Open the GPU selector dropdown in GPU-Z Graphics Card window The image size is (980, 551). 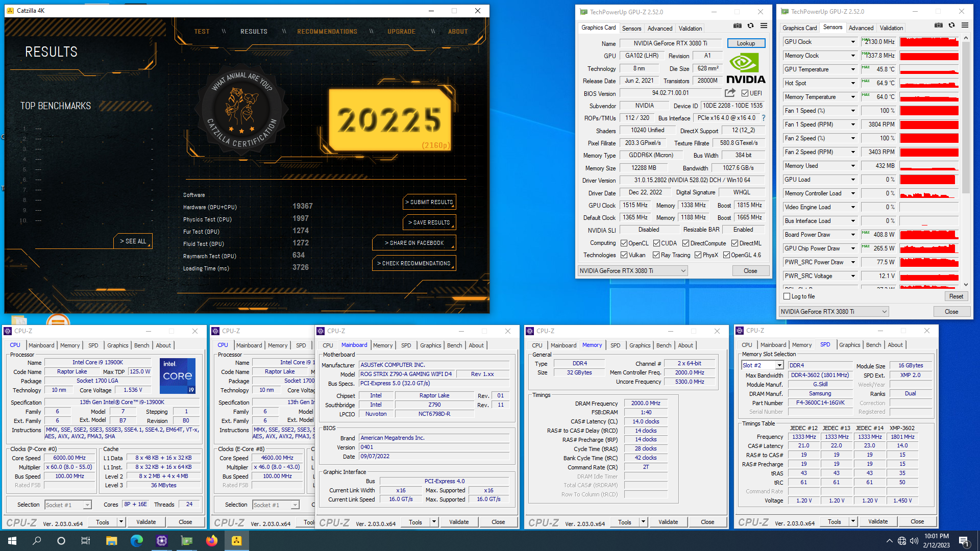632,271
